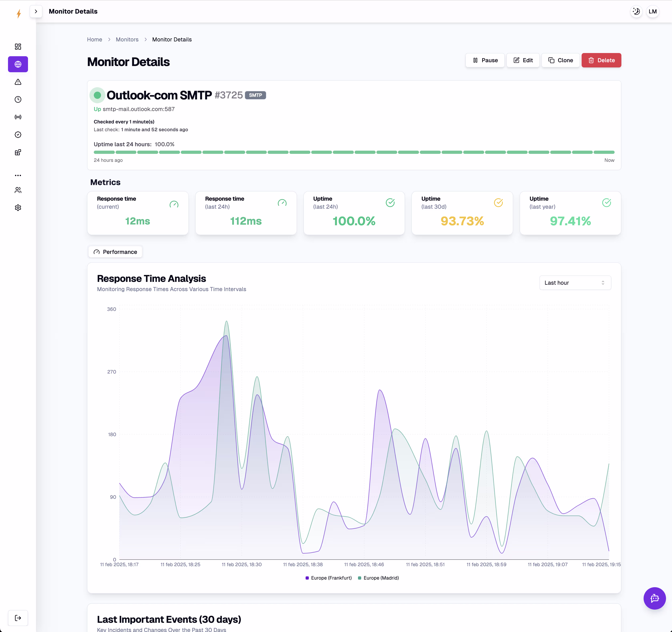The height and width of the screenshot is (632, 672).
Task: Open the LM user avatar menu
Action: pos(653,11)
